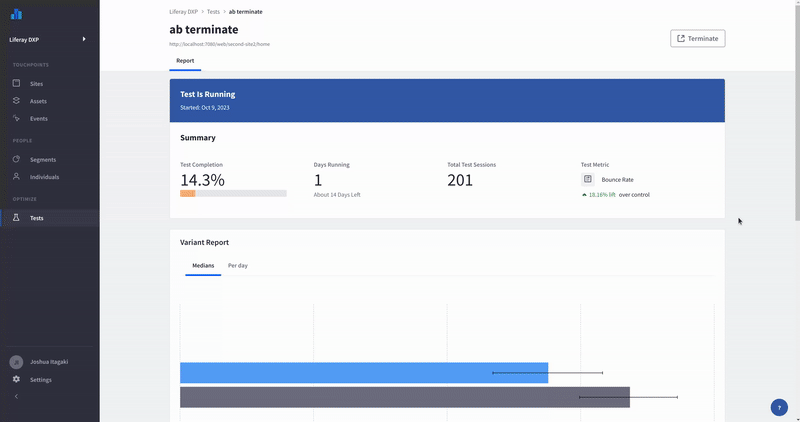
Task: Open the Individuals people icon
Action: click(x=16, y=177)
